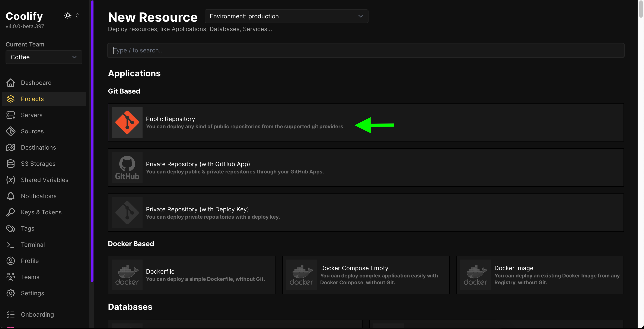Launch Terminal from the sidebar
Image resolution: width=644 pixels, height=329 pixels.
pyautogui.click(x=44, y=245)
